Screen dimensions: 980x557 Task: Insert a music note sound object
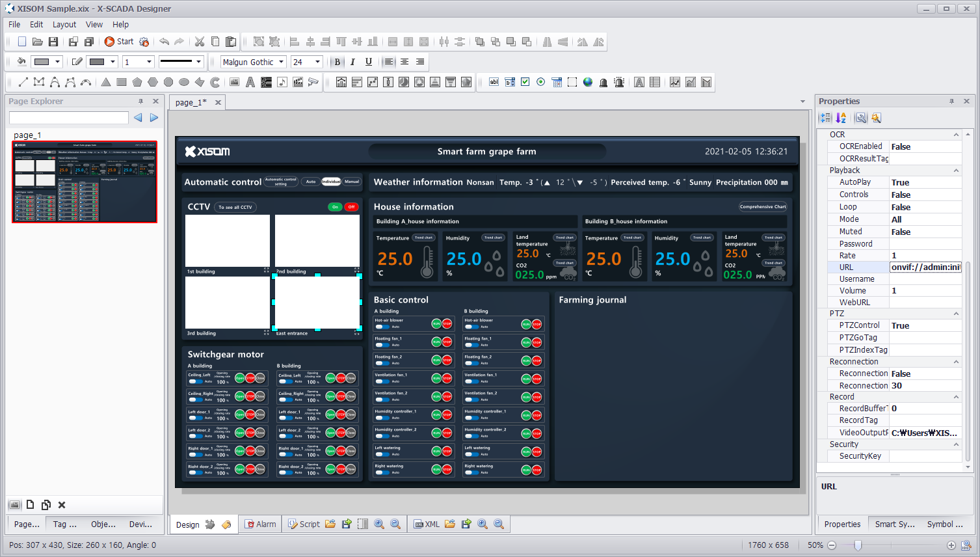[x=282, y=82]
